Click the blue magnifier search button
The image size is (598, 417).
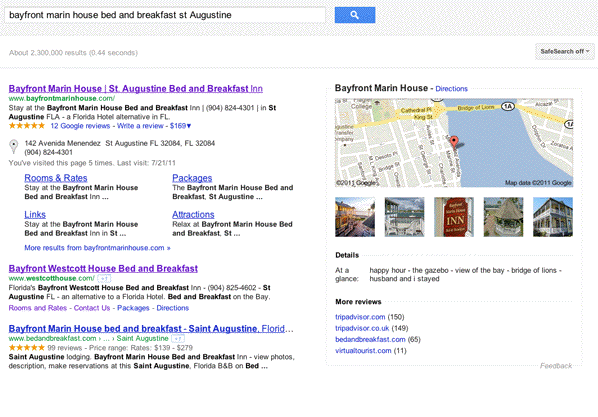pos(355,15)
